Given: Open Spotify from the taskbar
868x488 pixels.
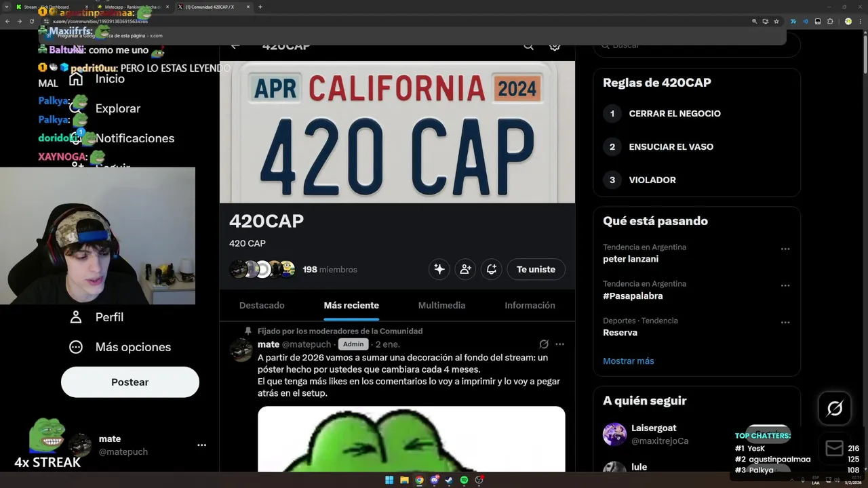Looking at the screenshot, I should [464, 480].
